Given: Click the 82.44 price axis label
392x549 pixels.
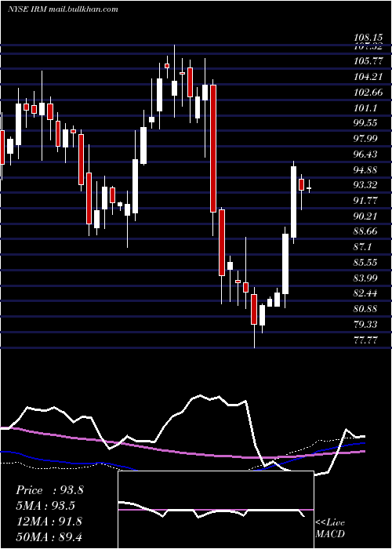Looking at the screenshot, I should pyautogui.click(x=366, y=293).
